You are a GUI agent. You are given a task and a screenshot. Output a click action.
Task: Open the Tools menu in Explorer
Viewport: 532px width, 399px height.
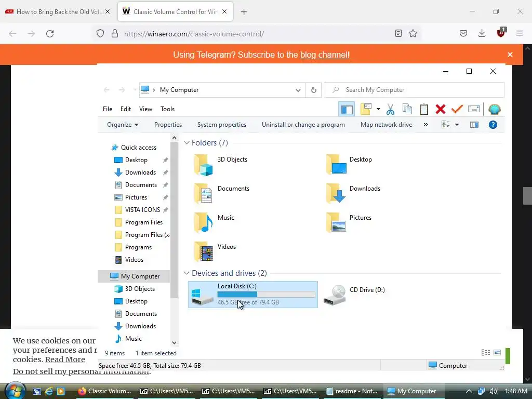[x=167, y=109]
